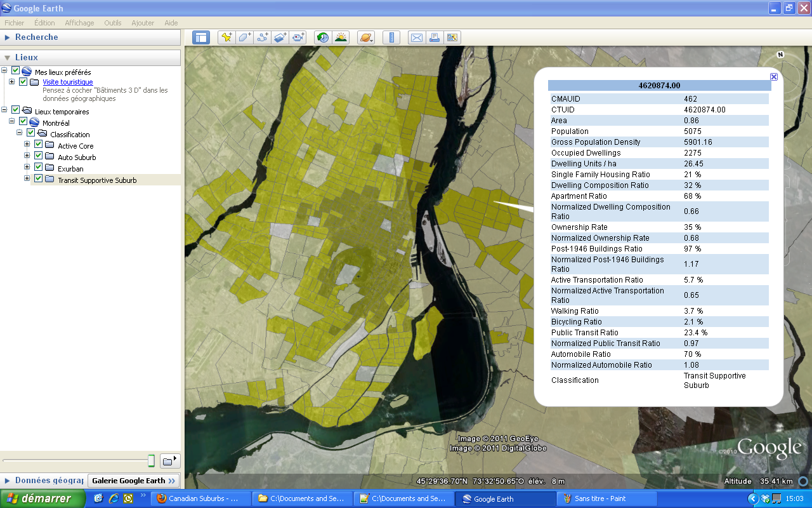Click the Print toolbar icon
Screen dimensions: 812x508
(435, 37)
